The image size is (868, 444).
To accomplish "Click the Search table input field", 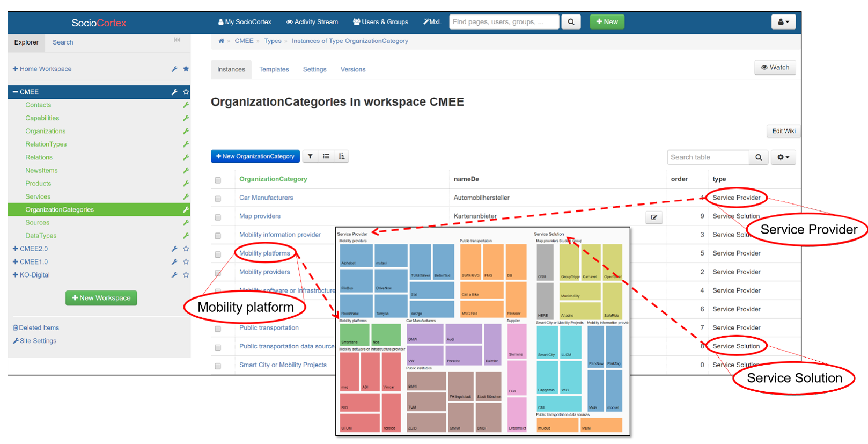I will click(709, 157).
